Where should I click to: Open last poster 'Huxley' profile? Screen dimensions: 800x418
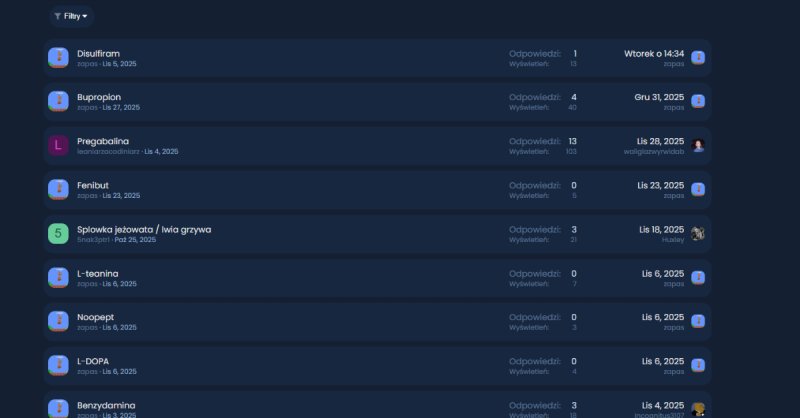point(673,240)
